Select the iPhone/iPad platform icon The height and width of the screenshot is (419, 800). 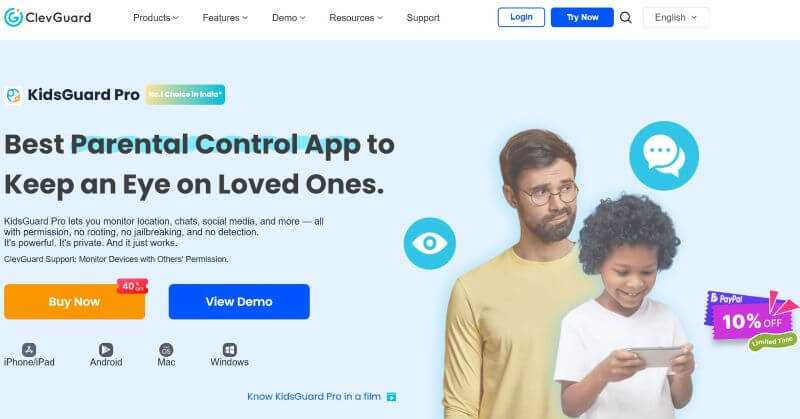[x=29, y=350]
